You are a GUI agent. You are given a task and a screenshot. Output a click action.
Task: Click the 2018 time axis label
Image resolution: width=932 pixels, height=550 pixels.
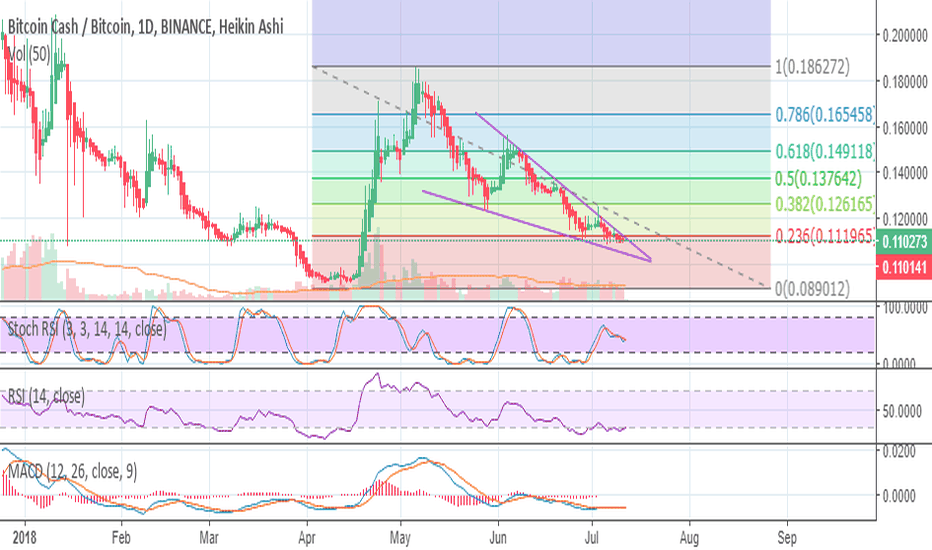point(24,538)
